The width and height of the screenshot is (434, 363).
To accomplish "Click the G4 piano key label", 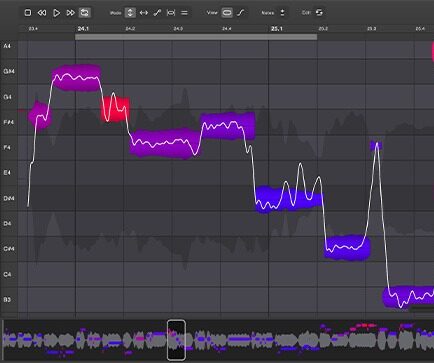I will click(7, 97).
